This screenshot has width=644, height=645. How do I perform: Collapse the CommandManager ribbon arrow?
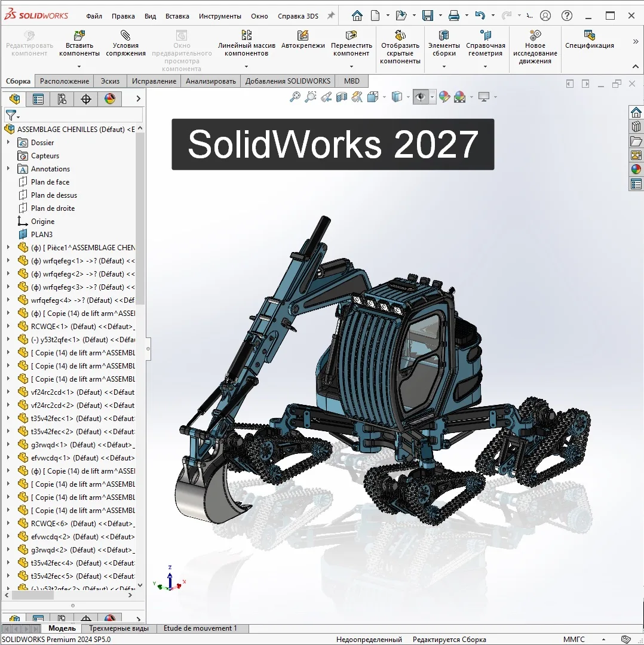(x=636, y=66)
